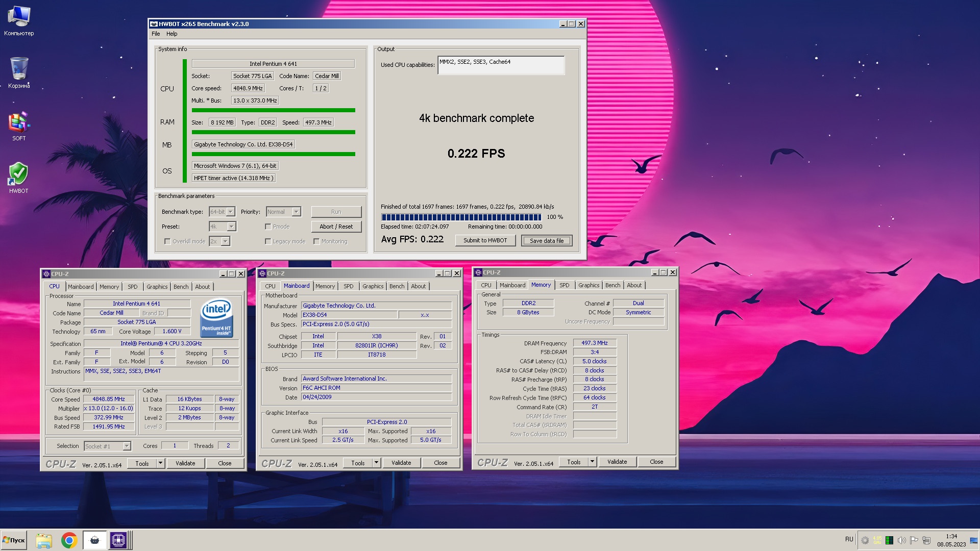
Task: Open the Help menu in HWBOT
Action: [x=172, y=34]
